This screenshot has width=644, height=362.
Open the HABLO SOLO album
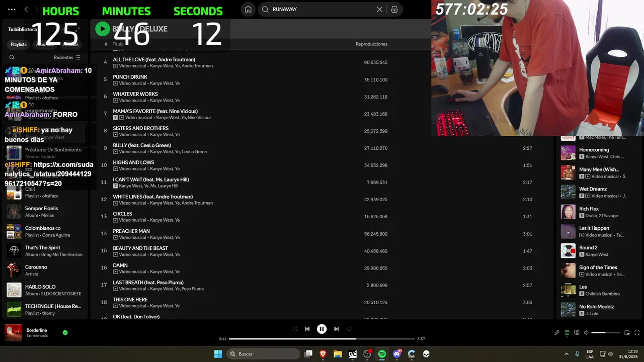44,290
